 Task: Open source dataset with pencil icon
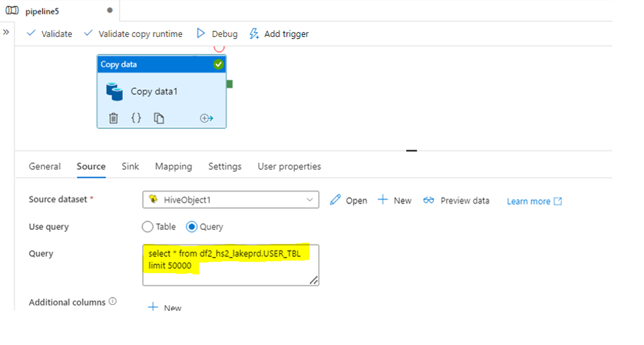pyautogui.click(x=335, y=200)
